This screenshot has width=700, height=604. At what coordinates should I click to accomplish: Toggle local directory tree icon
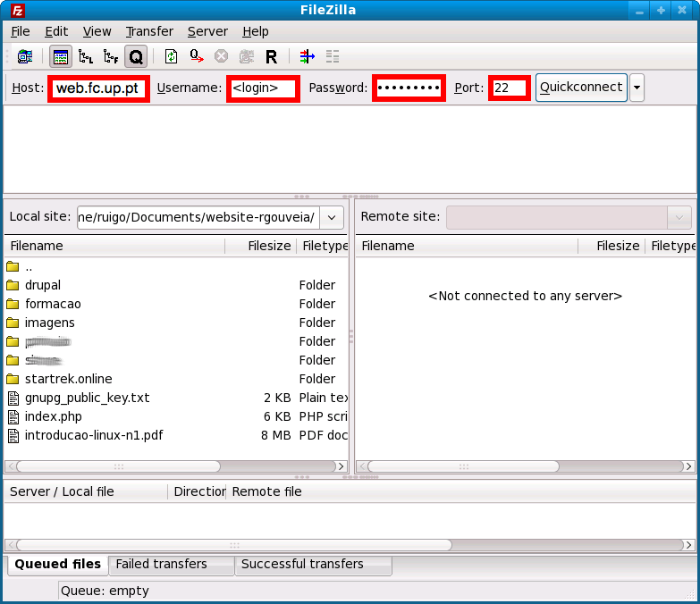click(86, 56)
